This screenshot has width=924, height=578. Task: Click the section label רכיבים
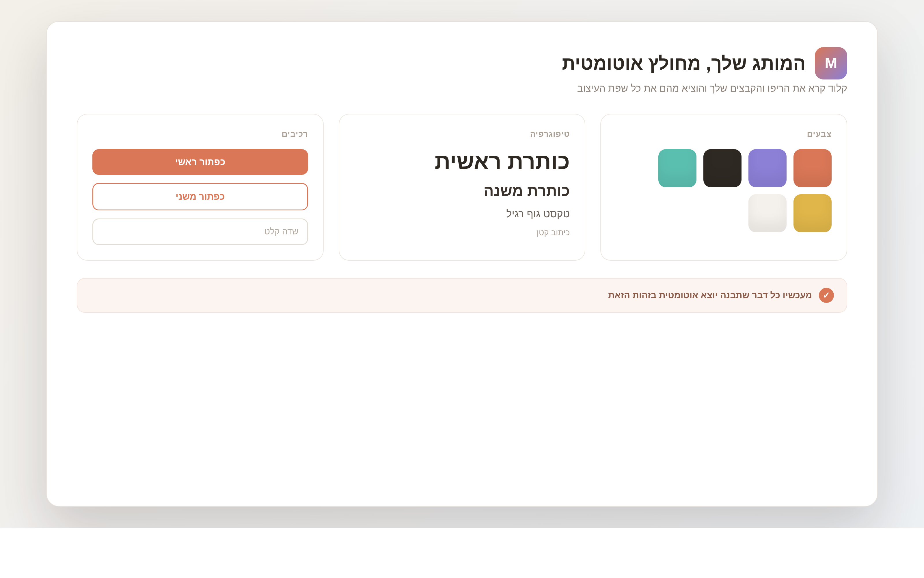pyautogui.click(x=295, y=134)
